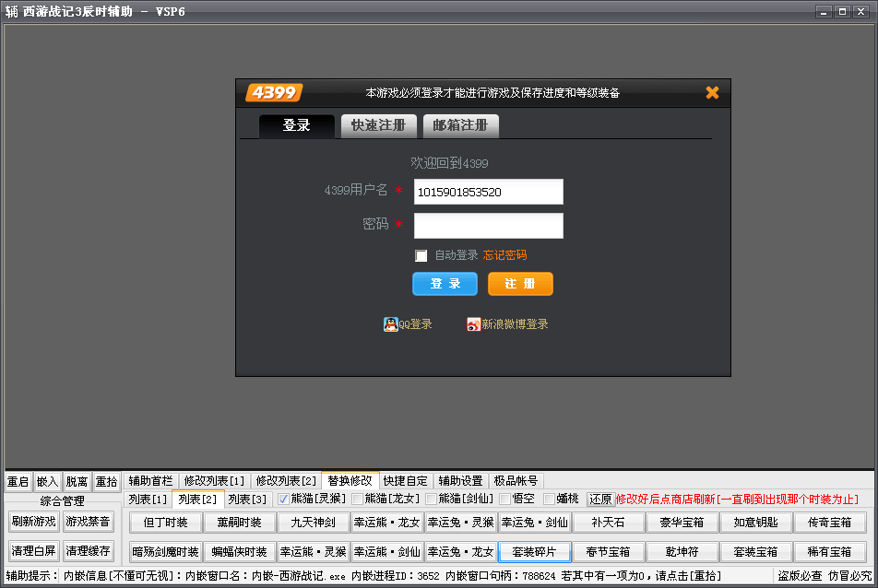Open the 忘记密码 link

tap(504, 255)
